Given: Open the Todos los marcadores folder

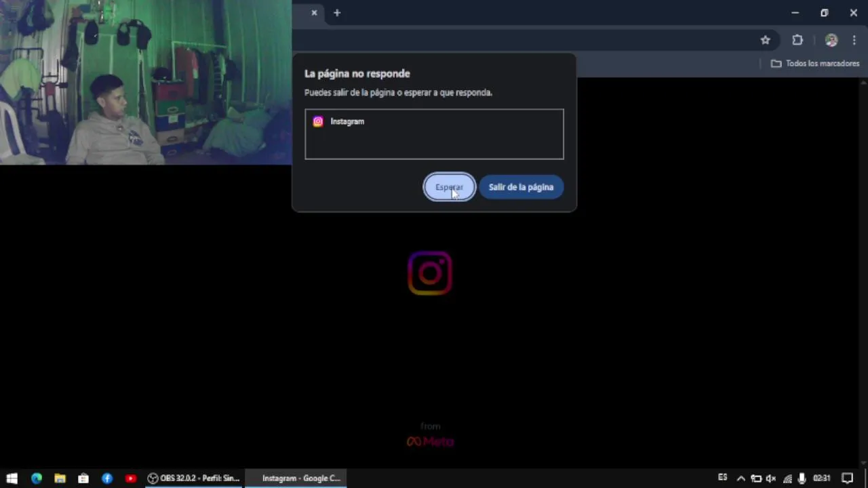Looking at the screenshot, I should click(x=815, y=64).
